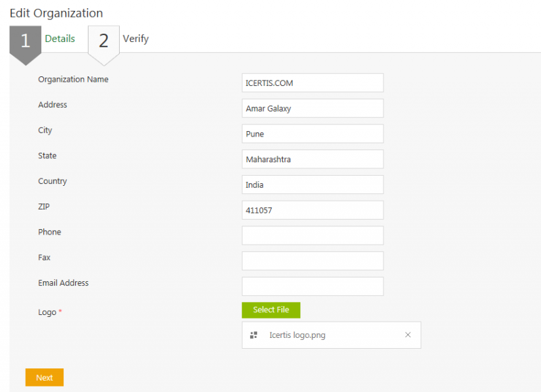Viewport: 541px width, 392px height.
Task: Click the Address field containing Amar Galaxy
Action: [x=312, y=108]
